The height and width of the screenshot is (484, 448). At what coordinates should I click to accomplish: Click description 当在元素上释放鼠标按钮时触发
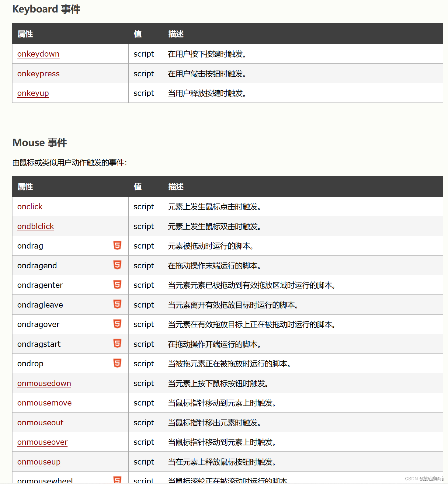pyautogui.click(x=222, y=462)
